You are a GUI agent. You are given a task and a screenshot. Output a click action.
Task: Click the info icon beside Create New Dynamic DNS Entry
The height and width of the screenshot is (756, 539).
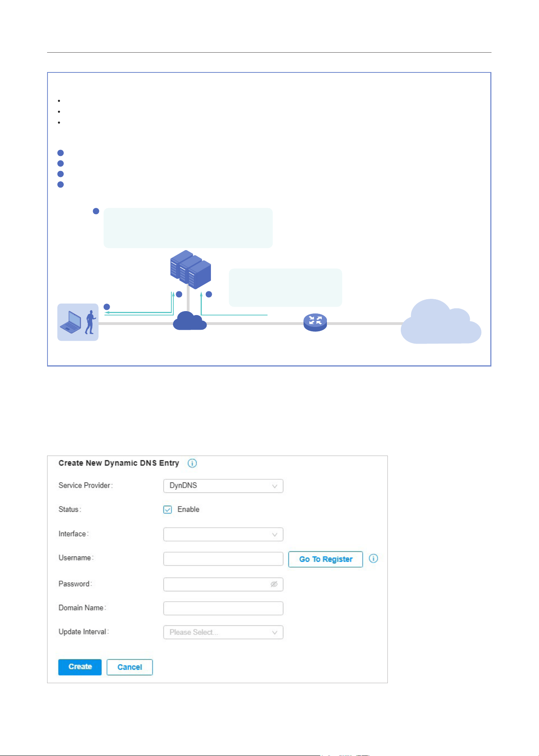point(192,463)
